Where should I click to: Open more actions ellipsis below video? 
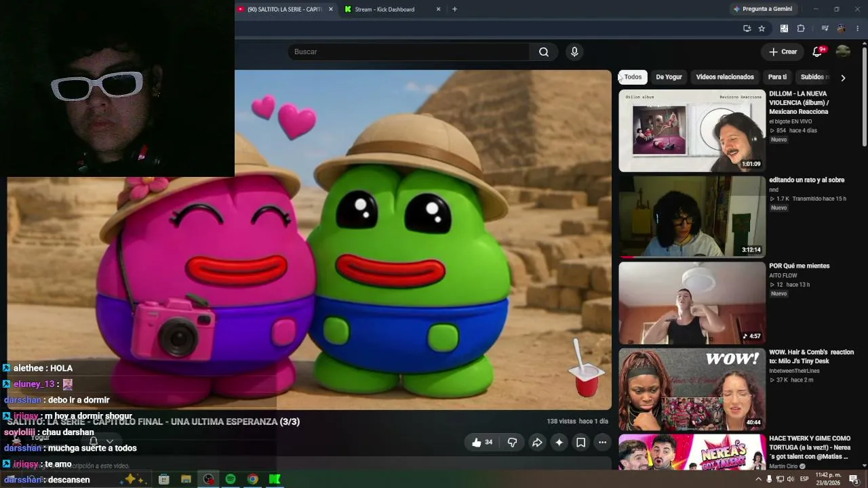click(x=602, y=443)
